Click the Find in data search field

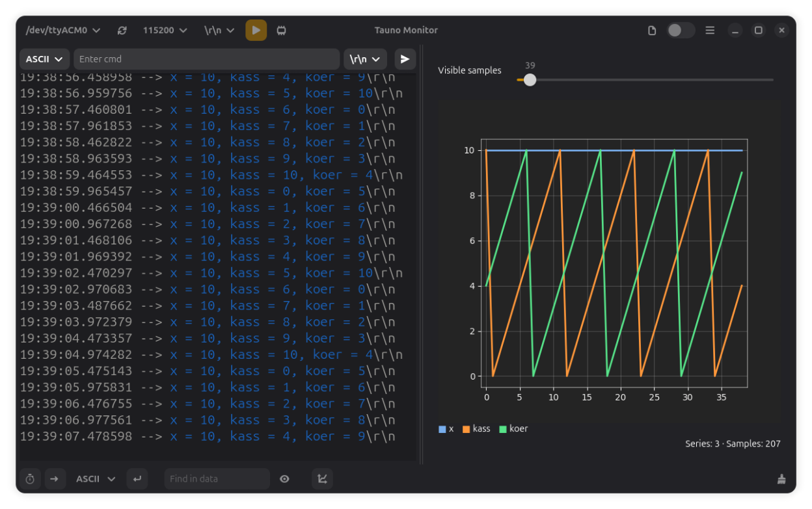click(x=217, y=479)
